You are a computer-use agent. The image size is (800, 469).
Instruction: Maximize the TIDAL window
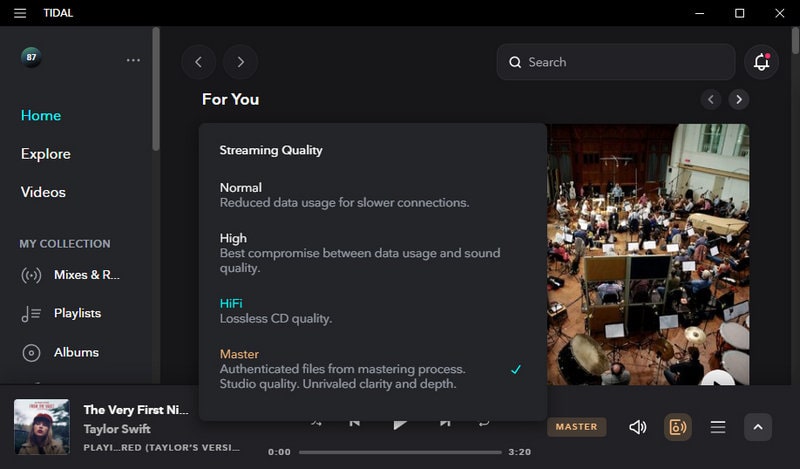pyautogui.click(x=739, y=13)
